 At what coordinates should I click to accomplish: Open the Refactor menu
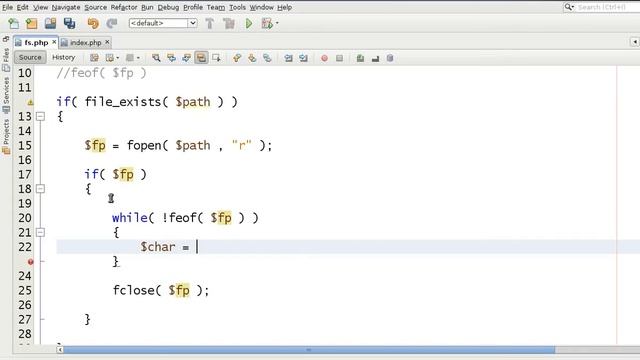point(124,7)
